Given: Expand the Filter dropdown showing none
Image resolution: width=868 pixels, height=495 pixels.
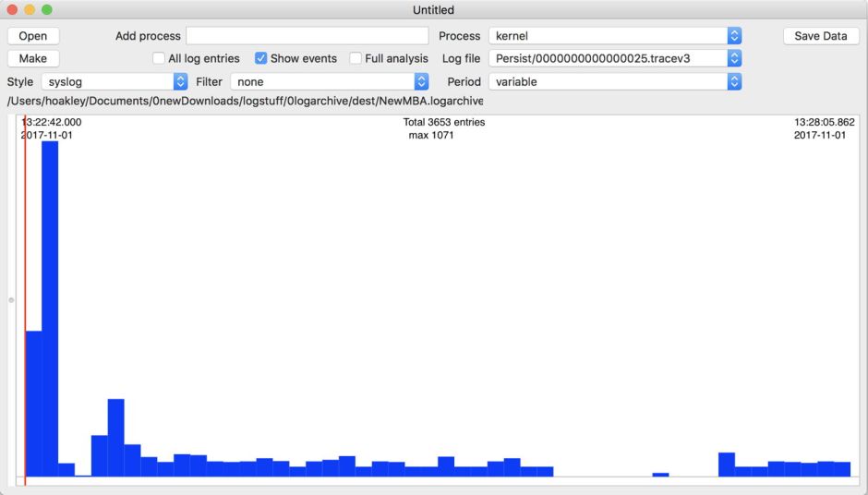Looking at the screenshot, I should pos(330,81).
